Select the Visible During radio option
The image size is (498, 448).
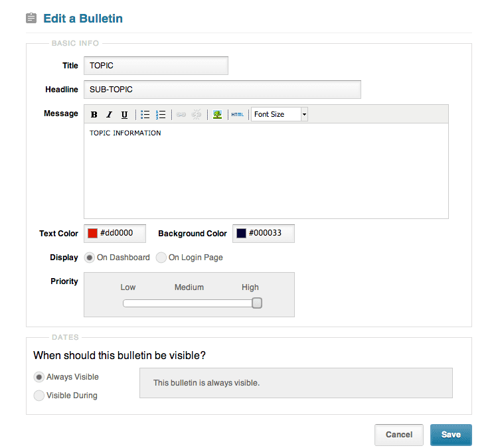39,396
